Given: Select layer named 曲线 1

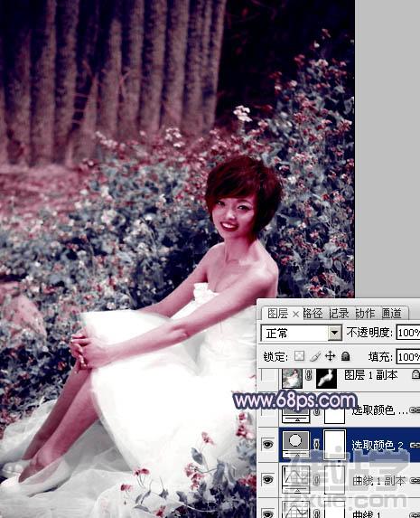Looking at the screenshot, I should point(368,514).
